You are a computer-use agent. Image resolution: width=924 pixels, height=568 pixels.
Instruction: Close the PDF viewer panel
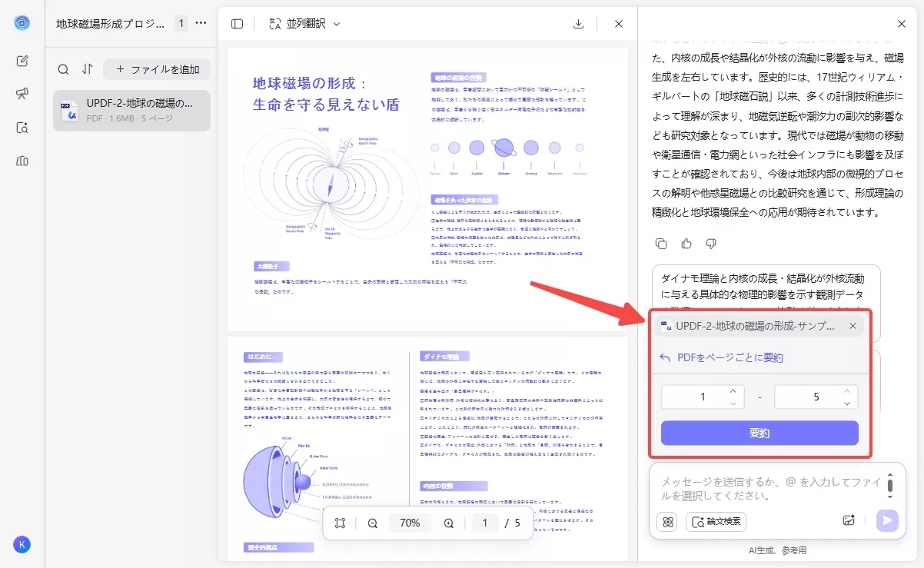point(619,24)
